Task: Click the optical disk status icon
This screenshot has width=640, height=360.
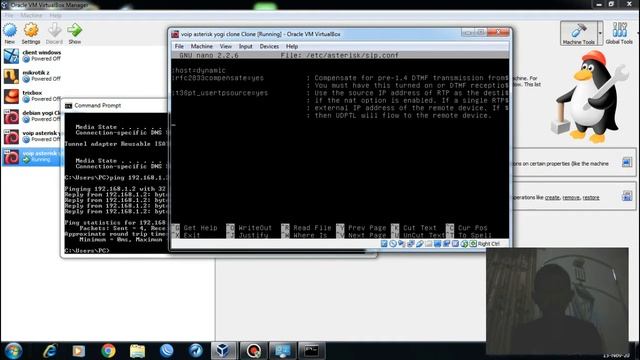Action: point(393,244)
